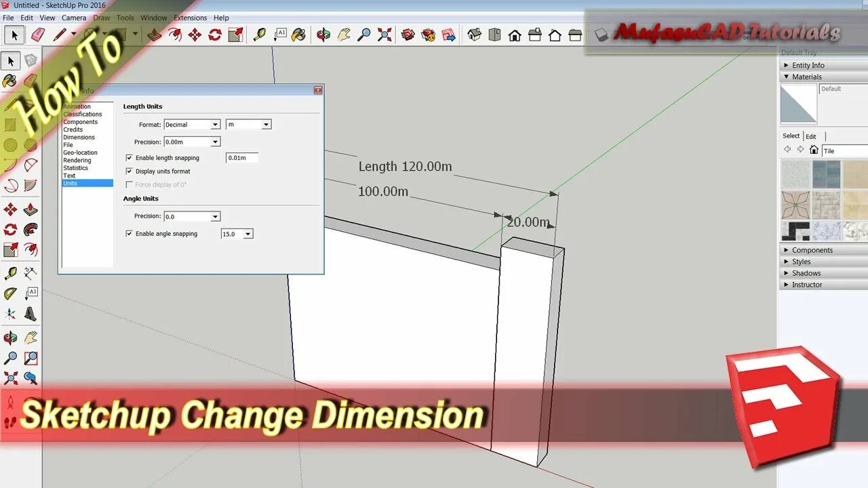The image size is (868, 488).
Task: Select Statistics in Model Info list
Action: click(x=75, y=168)
